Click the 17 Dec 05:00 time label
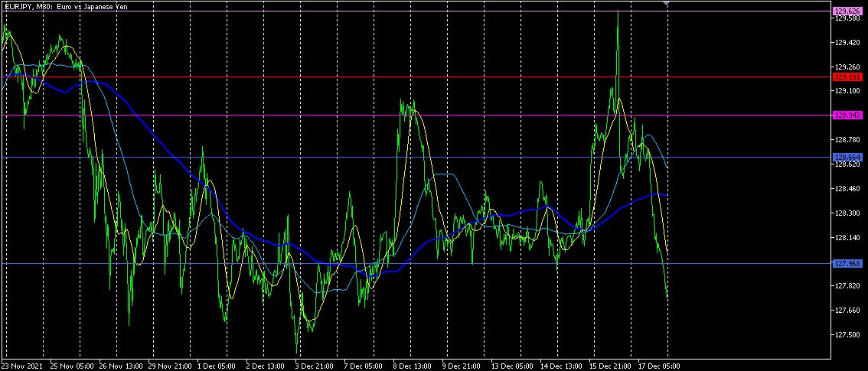Image resolution: width=868 pixels, height=371 pixels. [660, 366]
